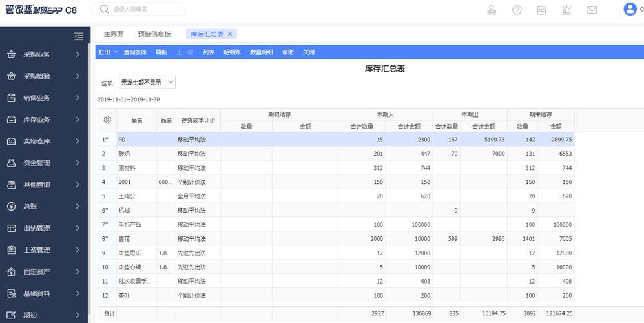Expand the 采购业务 menu chevron
The image size is (644, 323).
tap(78, 54)
